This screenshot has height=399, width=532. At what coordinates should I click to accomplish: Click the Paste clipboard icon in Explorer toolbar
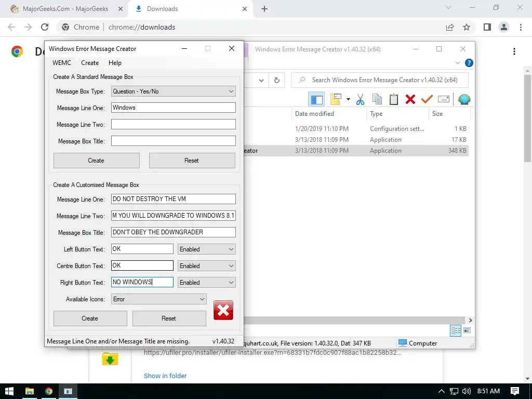click(x=394, y=99)
